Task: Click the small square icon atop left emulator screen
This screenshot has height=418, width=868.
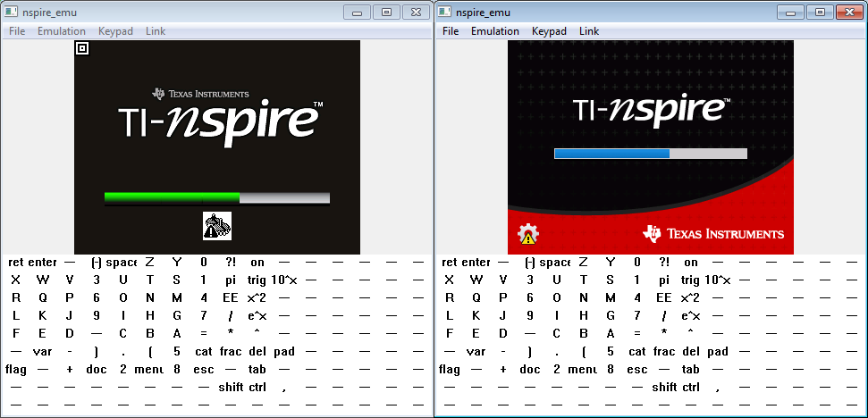Action: pos(82,48)
